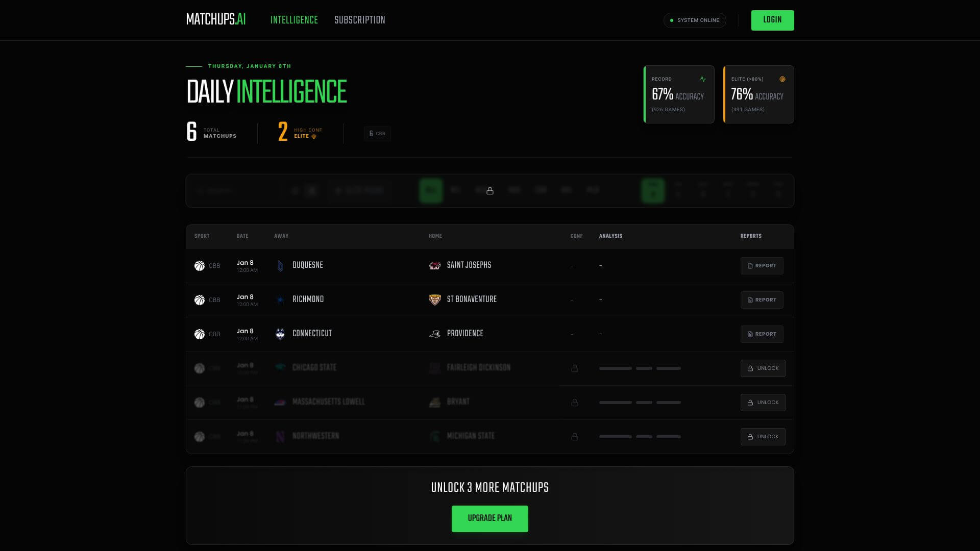The height and width of the screenshot is (551, 980).
Task: Click the basketball icon on the Duquesne row
Action: pos(200,265)
